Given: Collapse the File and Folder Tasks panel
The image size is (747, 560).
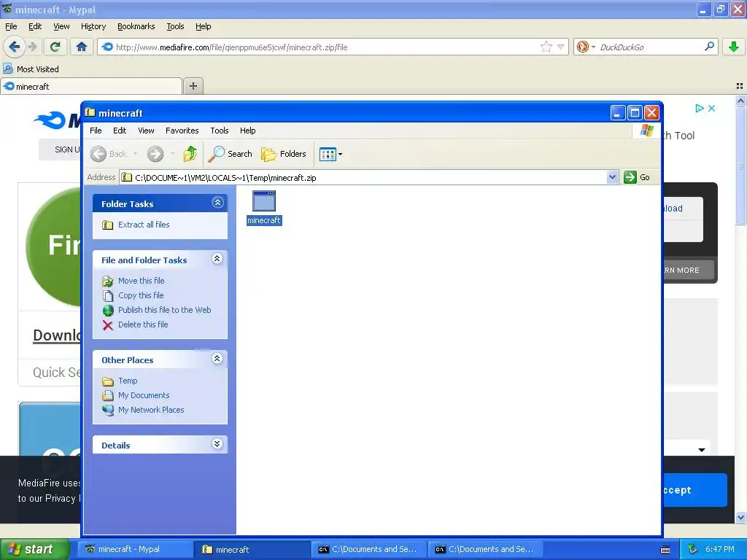Looking at the screenshot, I should coord(217,259).
